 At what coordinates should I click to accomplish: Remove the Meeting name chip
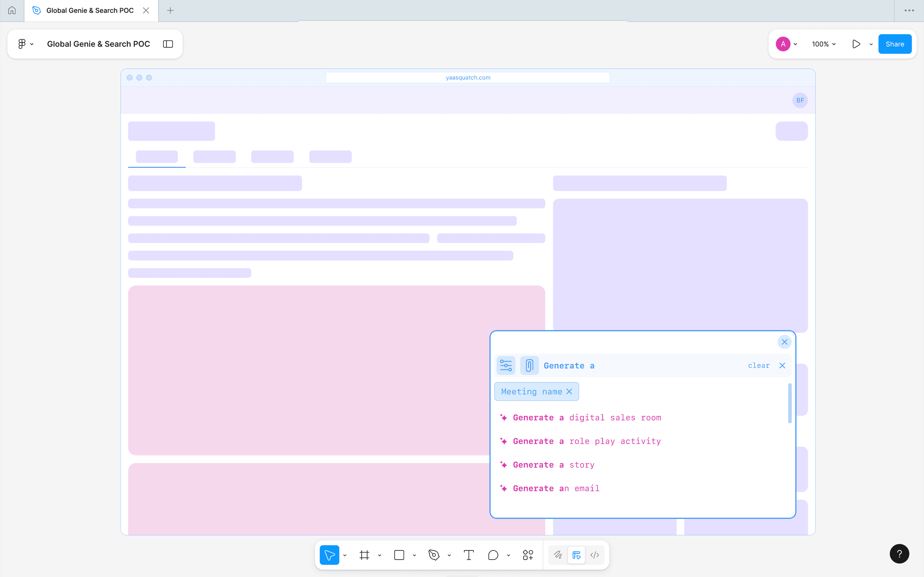coord(569,391)
